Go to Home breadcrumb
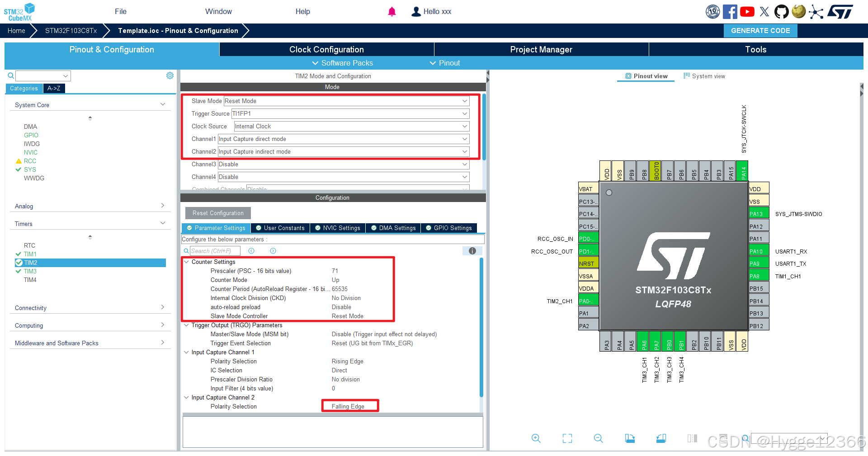 pos(16,31)
